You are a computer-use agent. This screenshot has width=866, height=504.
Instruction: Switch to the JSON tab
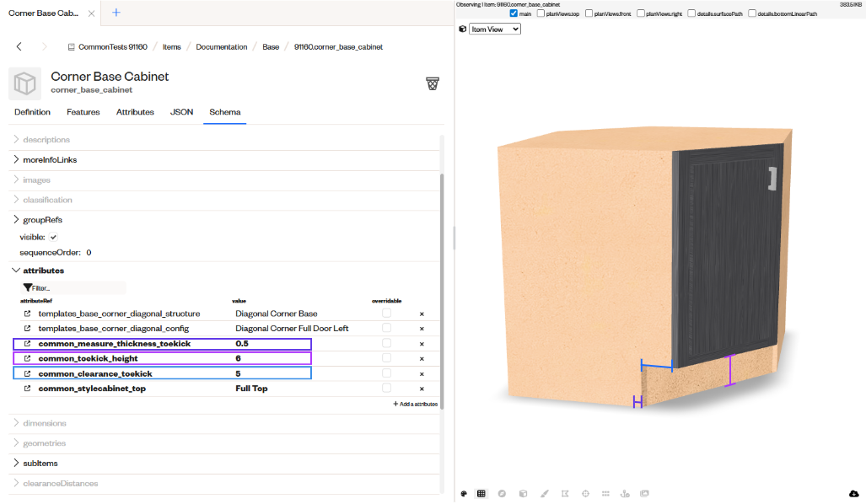(x=181, y=112)
